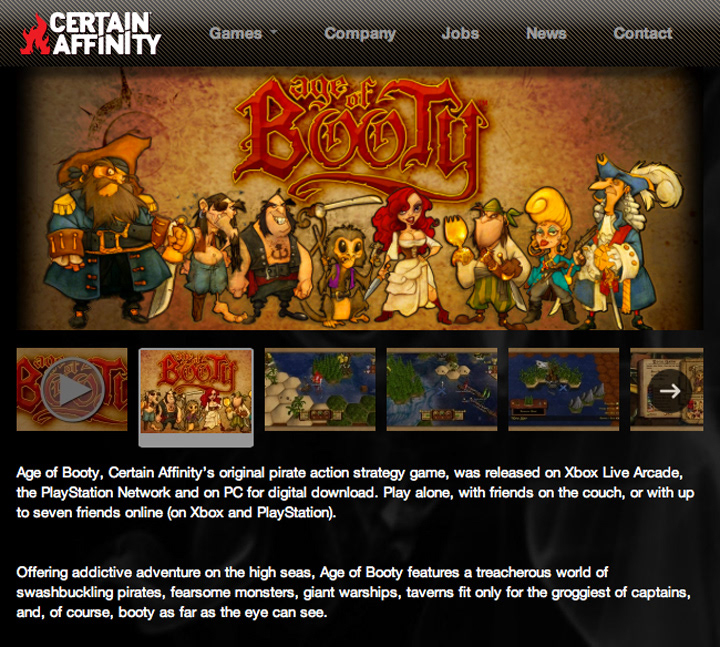Advance thumbnails with the right arrow
720x647 pixels.
(670, 391)
